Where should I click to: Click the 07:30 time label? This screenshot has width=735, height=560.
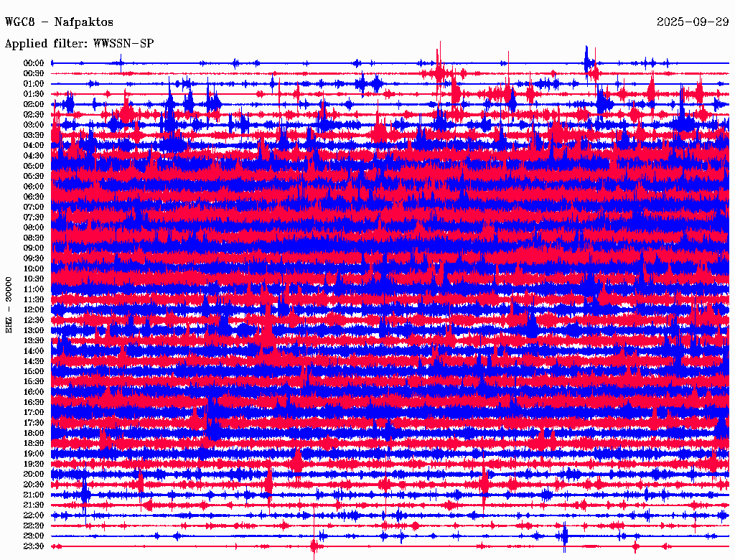pyautogui.click(x=34, y=217)
